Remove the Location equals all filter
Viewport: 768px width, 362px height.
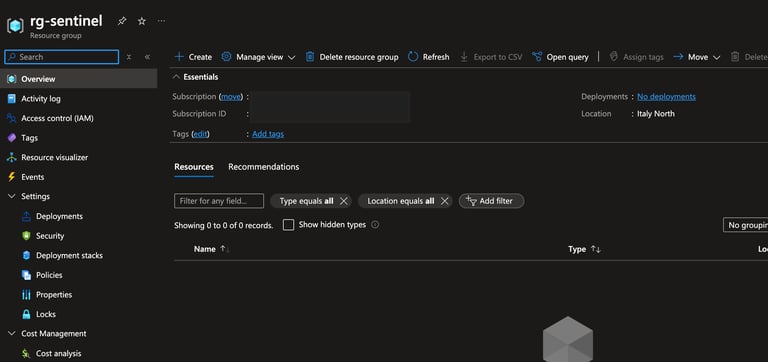(x=444, y=201)
